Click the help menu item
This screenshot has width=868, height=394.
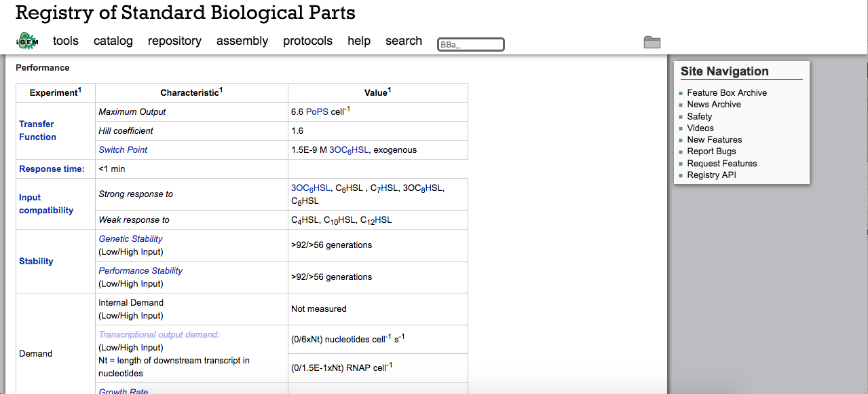(359, 41)
